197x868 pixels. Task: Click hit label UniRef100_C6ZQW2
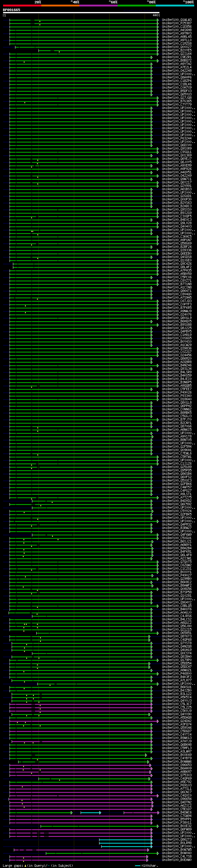(176, 565)
